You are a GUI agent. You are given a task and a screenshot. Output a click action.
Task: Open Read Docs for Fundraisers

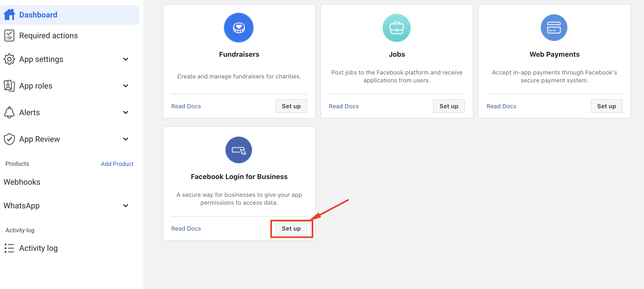click(186, 106)
